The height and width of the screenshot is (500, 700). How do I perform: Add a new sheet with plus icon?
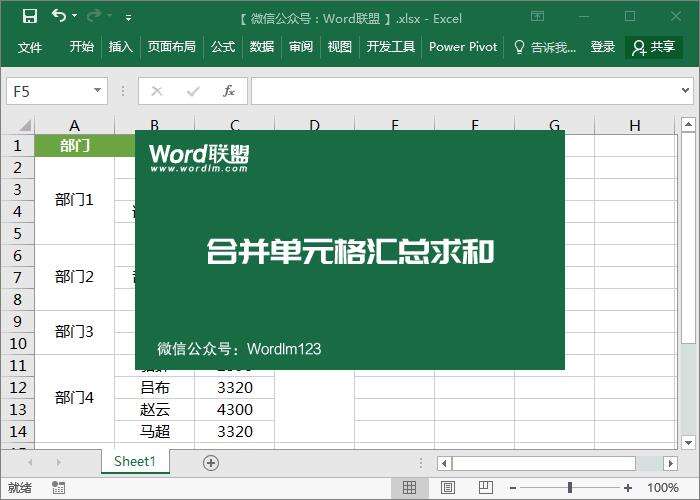point(211,463)
